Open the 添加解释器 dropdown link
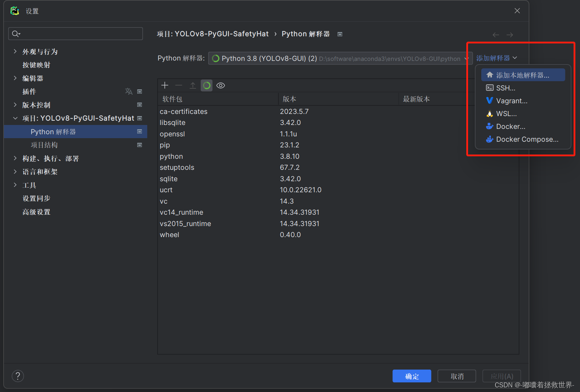Image resolution: width=580 pixels, height=392 pixels. [497, 58]
